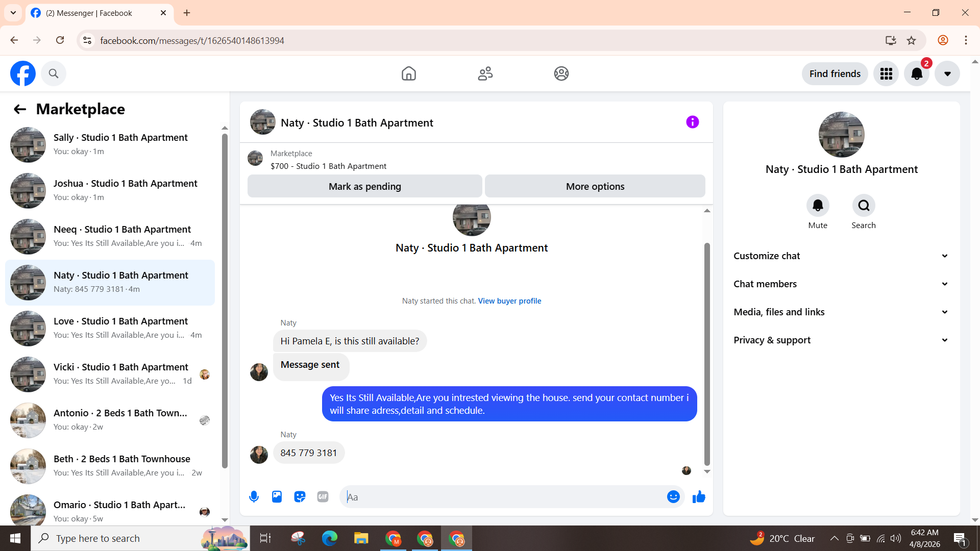This screenshot has height=551, width=980.
Task: Open the GIF picker icon
Action: click(323, 496)
